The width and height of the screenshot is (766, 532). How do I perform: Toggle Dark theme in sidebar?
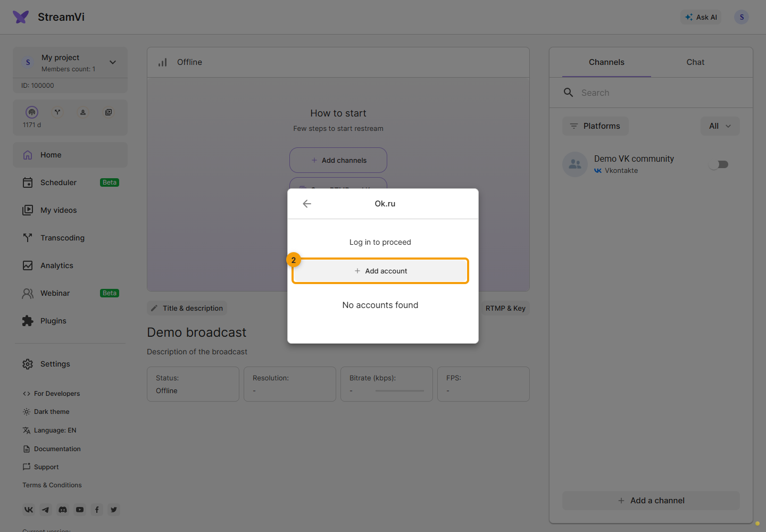46,412
